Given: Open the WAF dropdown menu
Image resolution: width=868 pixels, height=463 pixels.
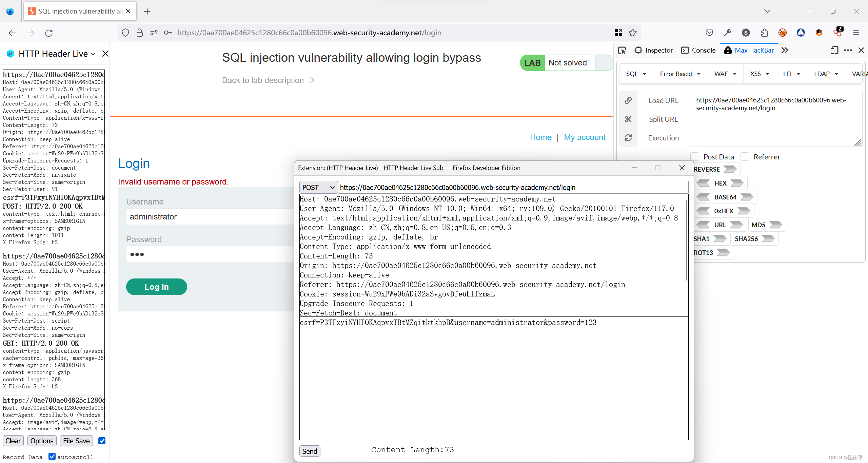Looking at the screenshot, I should (725, 74).
